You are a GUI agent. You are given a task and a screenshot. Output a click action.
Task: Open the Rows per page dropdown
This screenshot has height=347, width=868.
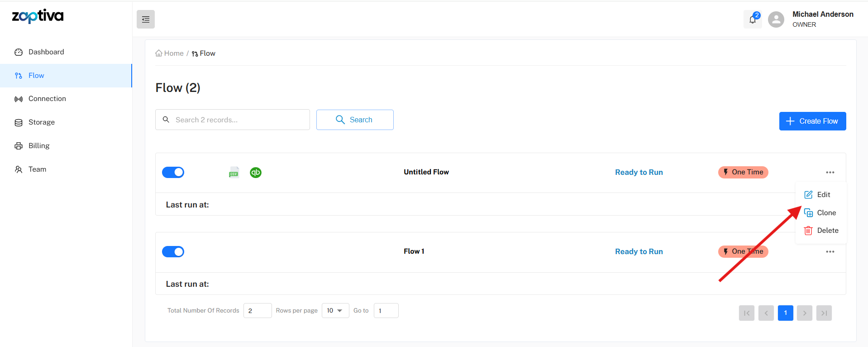335,311
